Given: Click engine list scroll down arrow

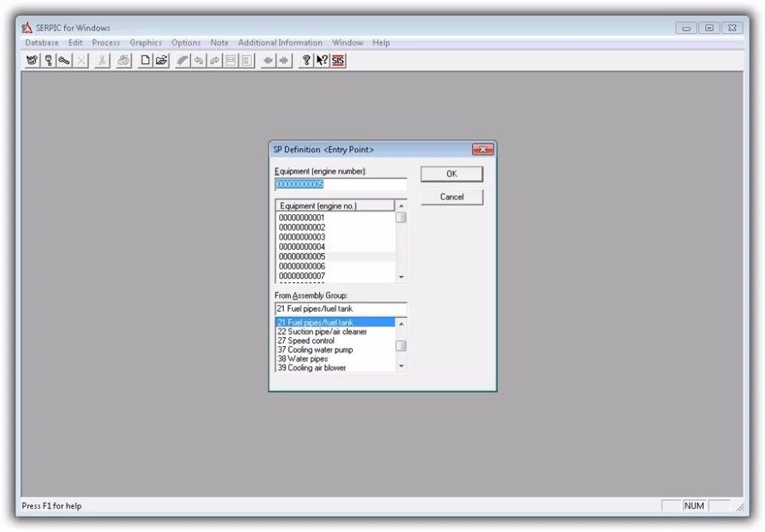Looking at the screenshot, I should tap(401, 277).
